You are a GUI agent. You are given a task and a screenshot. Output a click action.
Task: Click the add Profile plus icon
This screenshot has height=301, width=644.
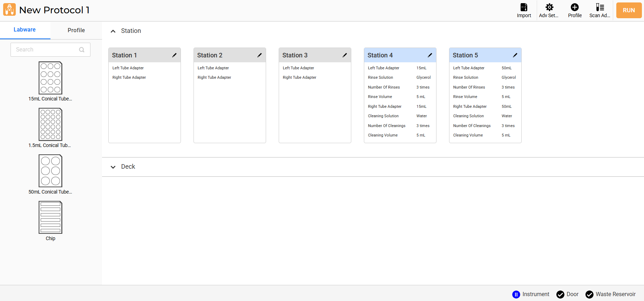[575, 7]
